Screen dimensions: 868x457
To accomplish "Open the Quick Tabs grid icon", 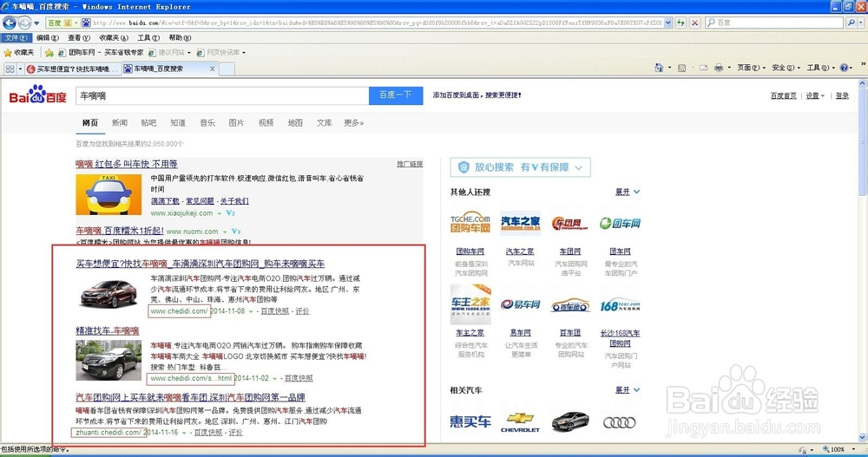I will click(x=10, y=69).
